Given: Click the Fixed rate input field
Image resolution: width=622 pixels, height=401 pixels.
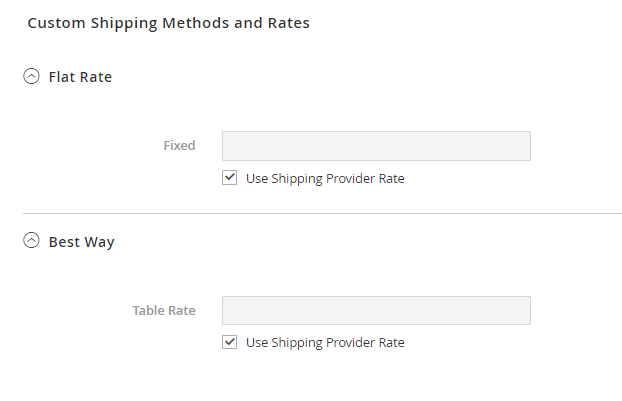Looking at the screenshot, I should click(375, 146).
